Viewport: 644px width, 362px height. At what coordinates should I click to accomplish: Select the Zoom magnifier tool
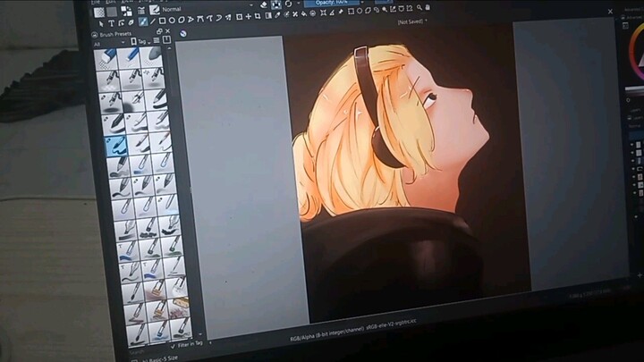[x=419, y=7]
